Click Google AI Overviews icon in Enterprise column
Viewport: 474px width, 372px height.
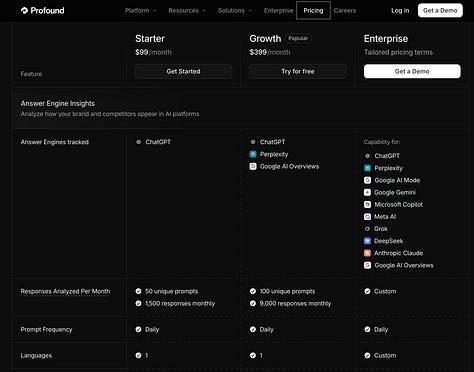(x=367, y=265)
